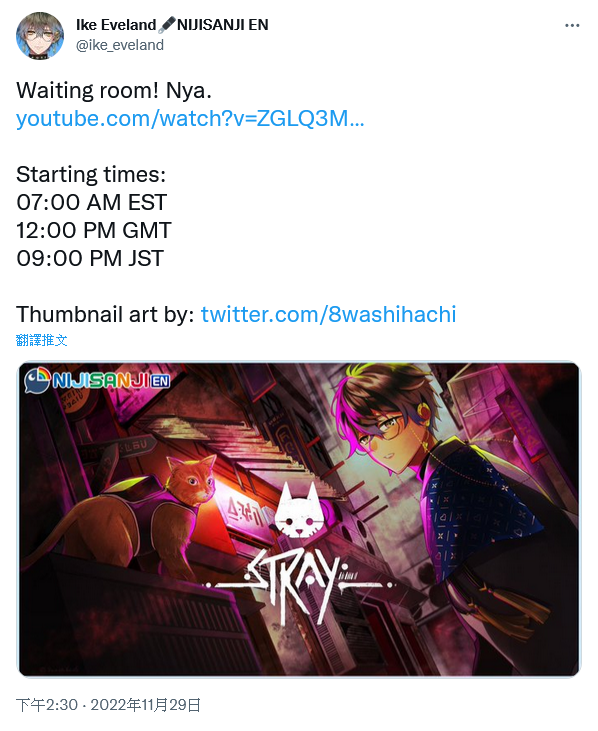This screenshot has width=598, height=731.
Task: Open the Stray stream thumbnail image
Action: (x=299, y=519)
